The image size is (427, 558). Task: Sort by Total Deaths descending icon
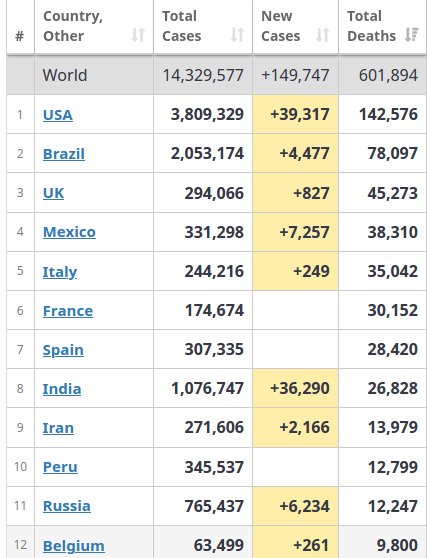(x=412, y=35)
